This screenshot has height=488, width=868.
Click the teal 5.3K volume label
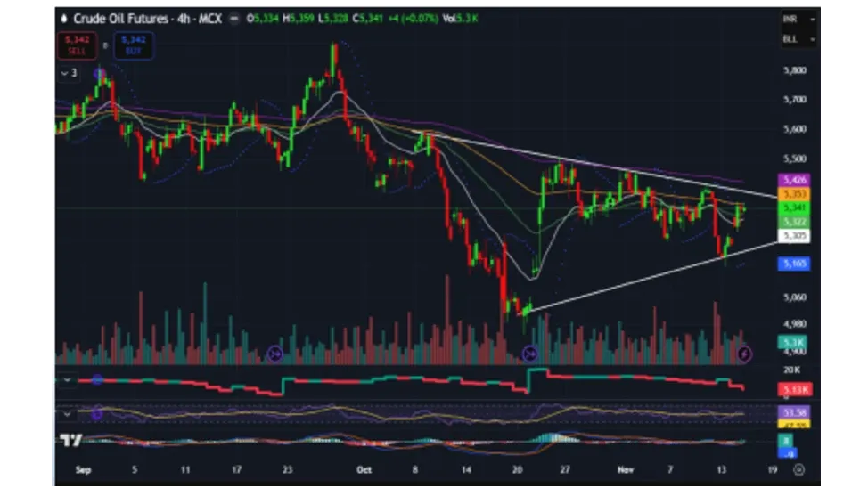coord(792,343)
